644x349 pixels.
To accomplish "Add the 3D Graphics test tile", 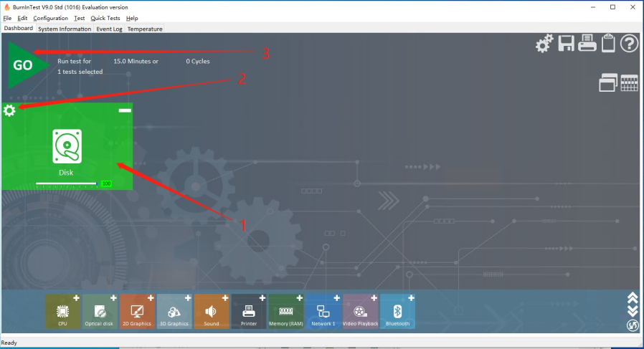I will click(x=174, y=311).
